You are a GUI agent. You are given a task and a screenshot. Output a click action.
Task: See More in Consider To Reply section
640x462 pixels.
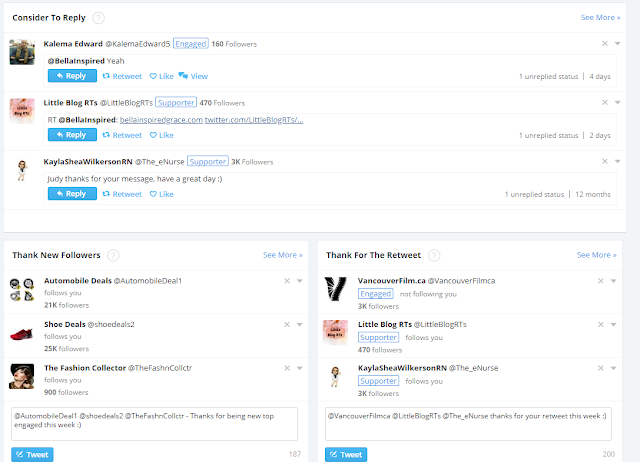click(600, 18)
